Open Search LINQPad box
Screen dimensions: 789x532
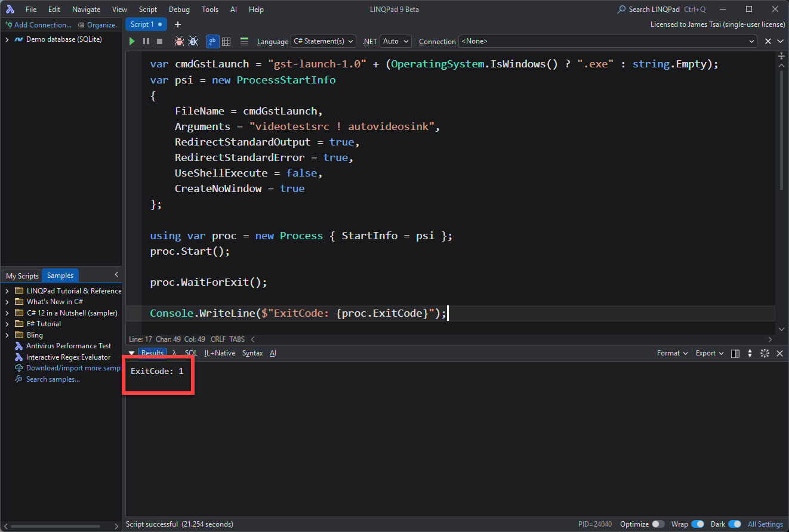coord(661,10)
